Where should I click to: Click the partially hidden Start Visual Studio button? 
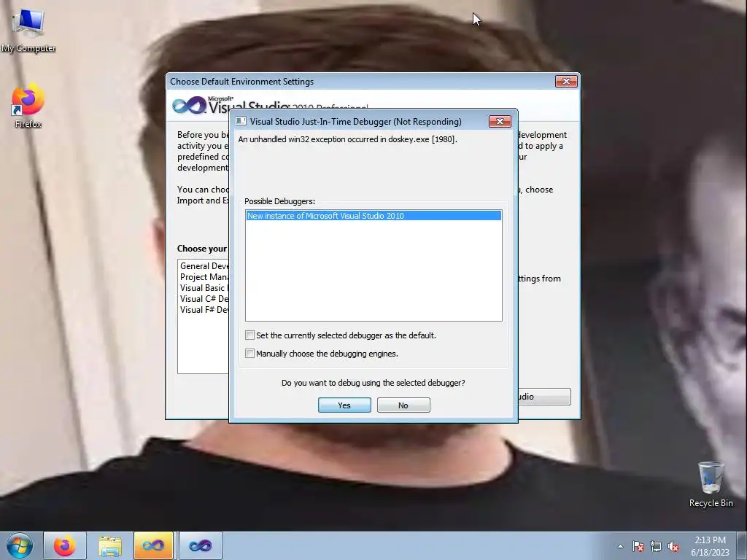(x=544, y=397)
